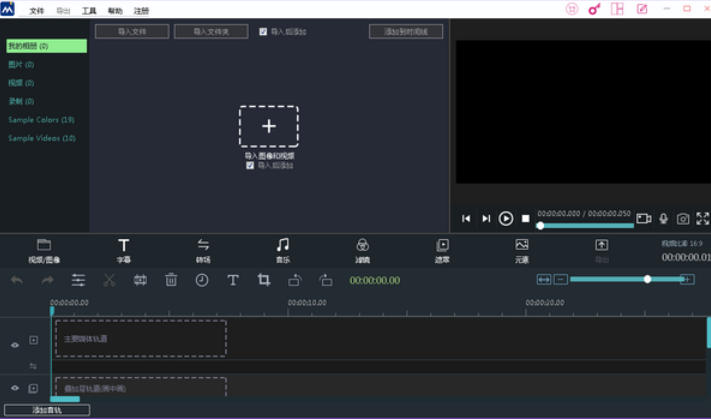This screenshot has height=419, width=711.
Task: Toggle checkbox below the import drop zone
Action: (x=250, y=166)
